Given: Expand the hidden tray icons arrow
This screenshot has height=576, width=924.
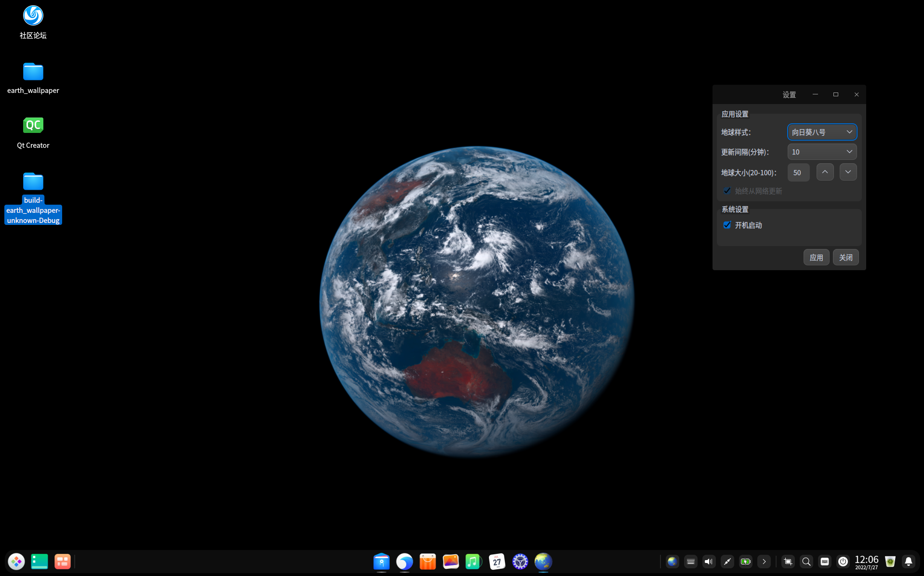Looking at the screenshot, I should tap(764, 562).
